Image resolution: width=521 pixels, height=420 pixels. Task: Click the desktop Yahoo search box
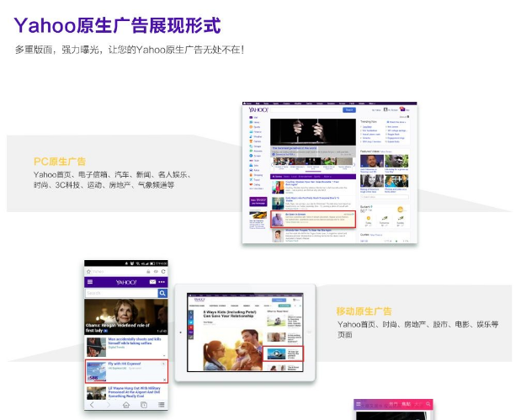pyautogui.click(x=306, y=110)
